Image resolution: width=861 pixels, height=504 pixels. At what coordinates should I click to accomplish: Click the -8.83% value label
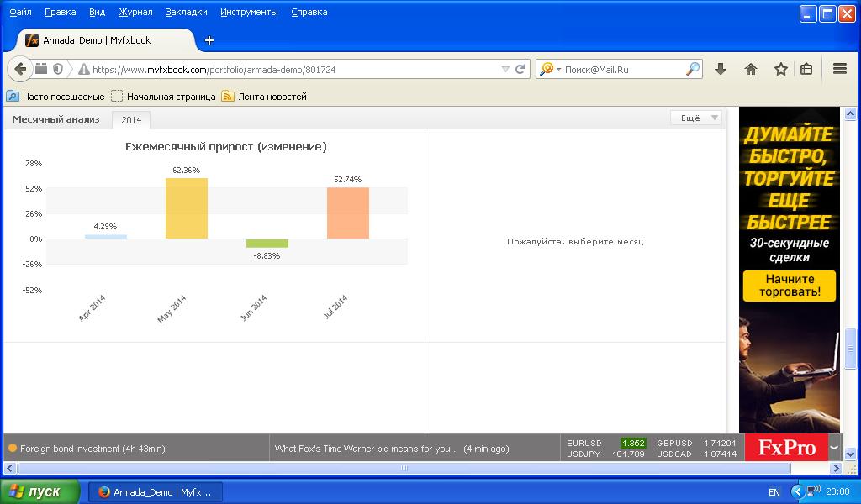(267, 255)
